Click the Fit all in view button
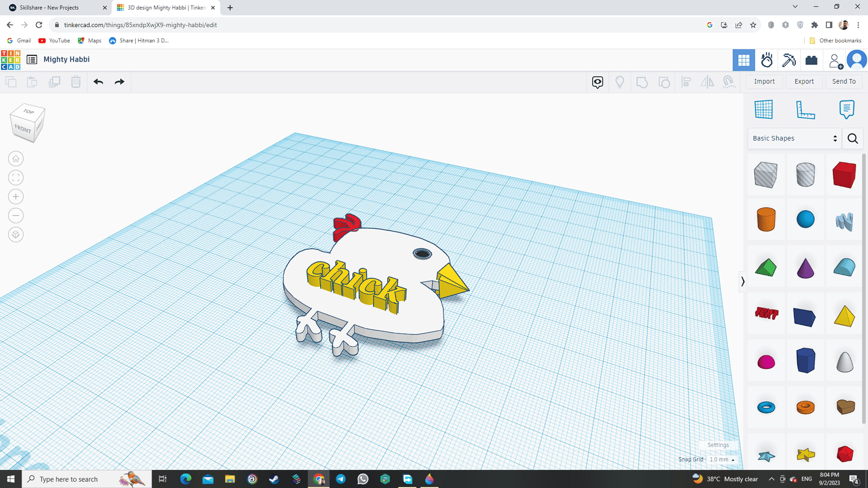The width and height of the screenshot is (868, 488). point(16,178)
